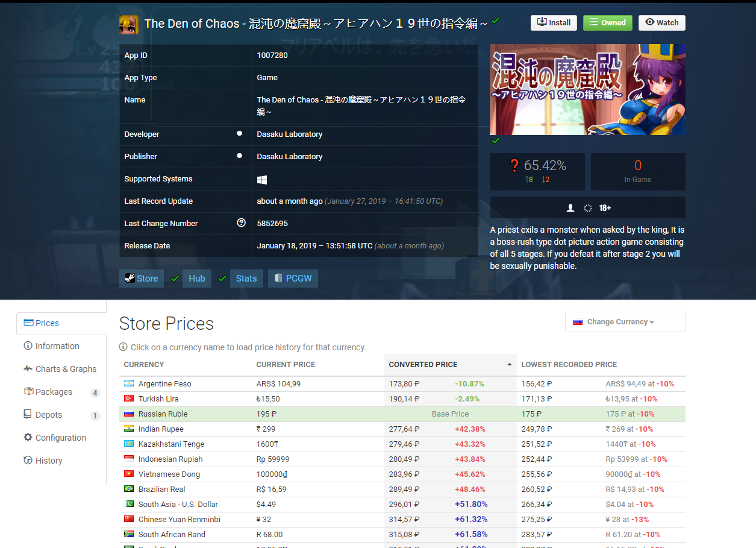Load Indonesian Rupiah price history
This screenshot has height=548, width=756.
coord(170,459)
